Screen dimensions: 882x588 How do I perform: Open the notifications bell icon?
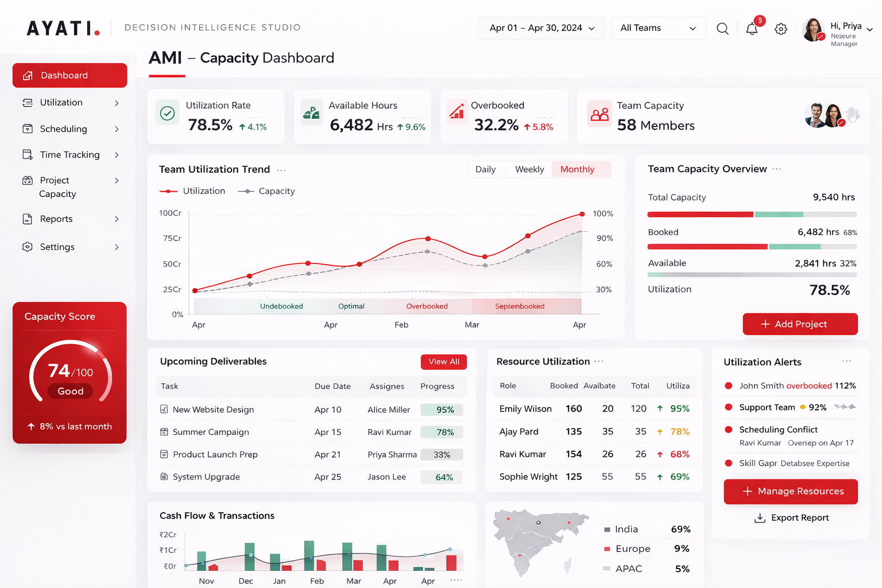click(752, 29)
